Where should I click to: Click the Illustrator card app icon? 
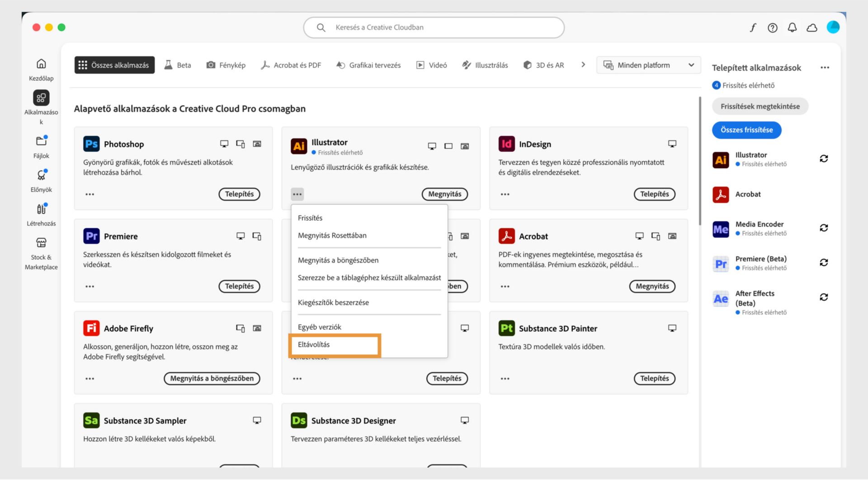click(x=299, y=146)
